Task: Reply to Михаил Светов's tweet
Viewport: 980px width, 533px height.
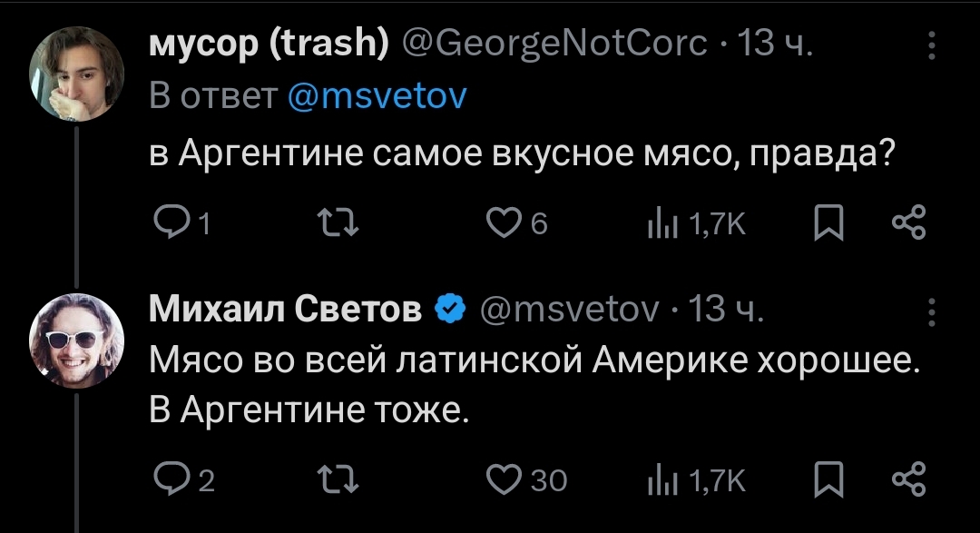Action: (168, 479)
